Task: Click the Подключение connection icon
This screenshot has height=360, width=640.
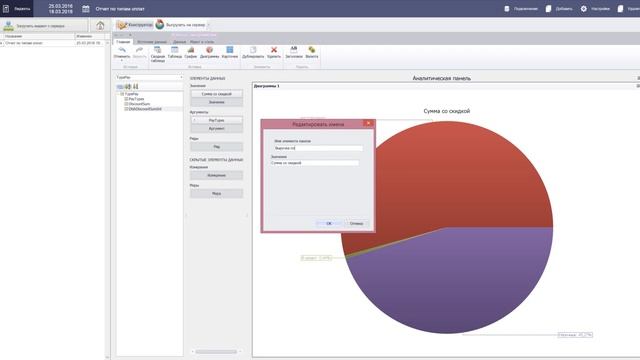Action: [x=507, y=9]
